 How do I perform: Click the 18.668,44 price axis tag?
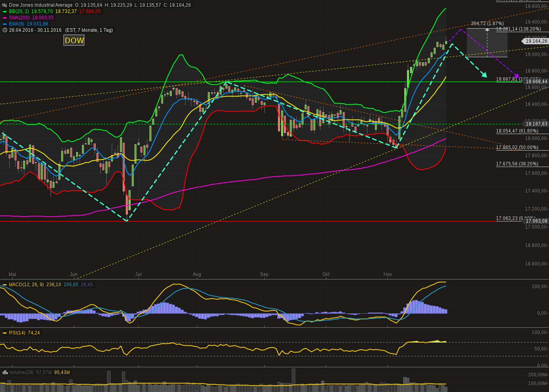536,82
